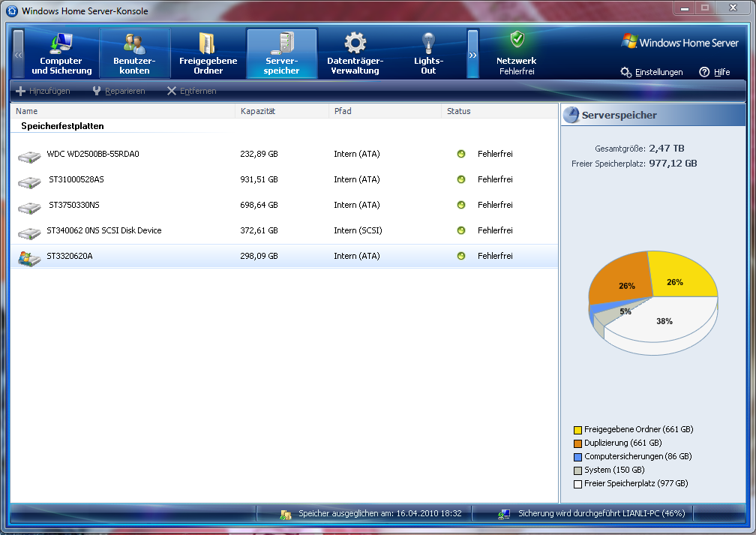This screenshot has width=756, height=535.
Task: Click the Freier Speicherplatz 977,12 GB value
Action: tap(673, 163)
